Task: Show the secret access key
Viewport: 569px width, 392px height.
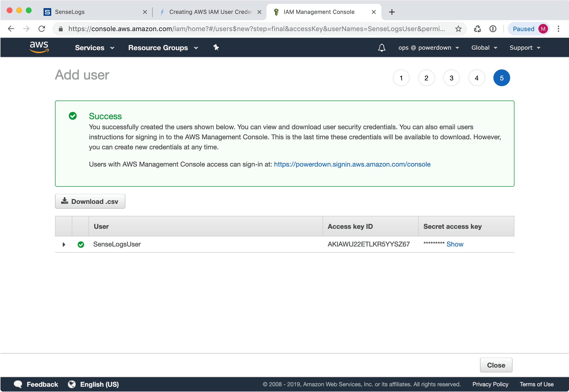Action: 455,244
